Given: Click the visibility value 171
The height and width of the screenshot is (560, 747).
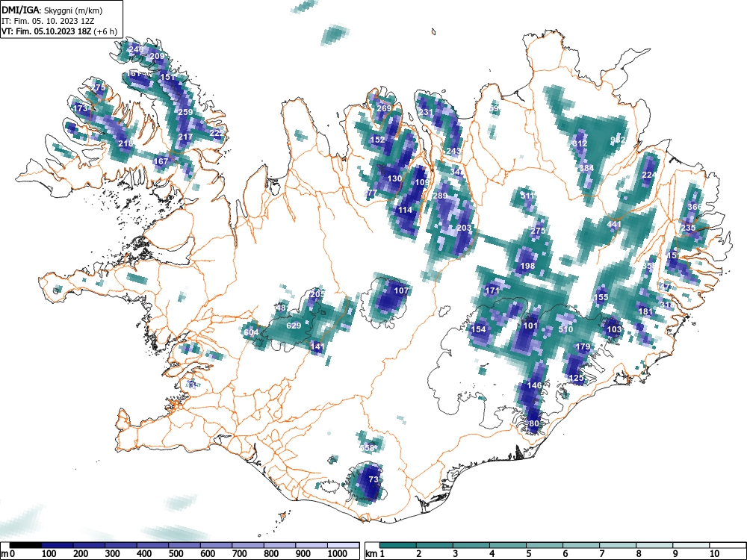Looking at the screenshot, I should [x=492, y=290].
